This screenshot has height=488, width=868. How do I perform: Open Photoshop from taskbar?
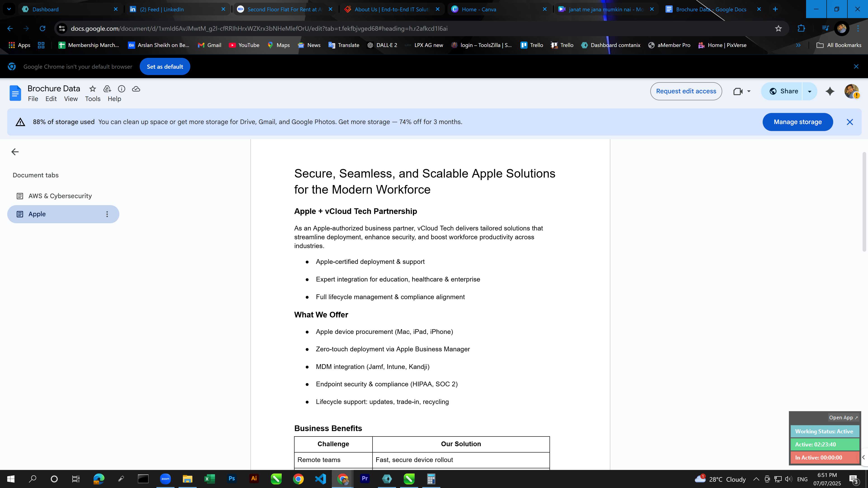(232, 479)
